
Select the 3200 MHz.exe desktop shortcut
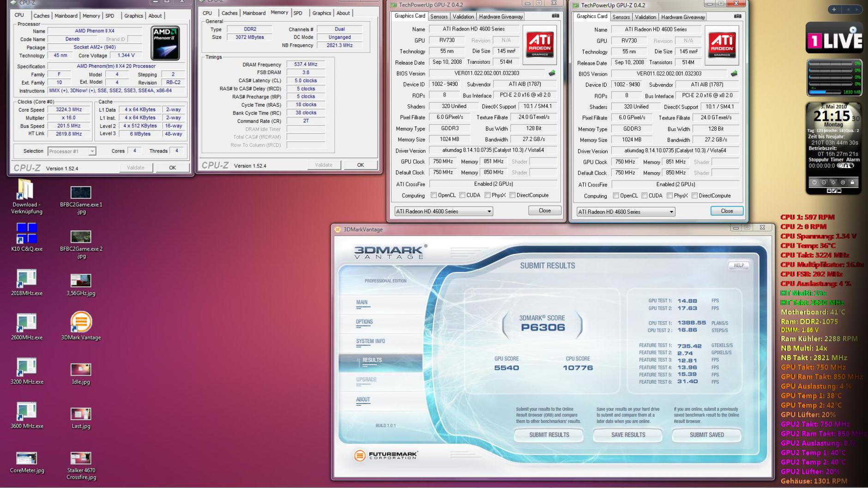pos(26,371)
